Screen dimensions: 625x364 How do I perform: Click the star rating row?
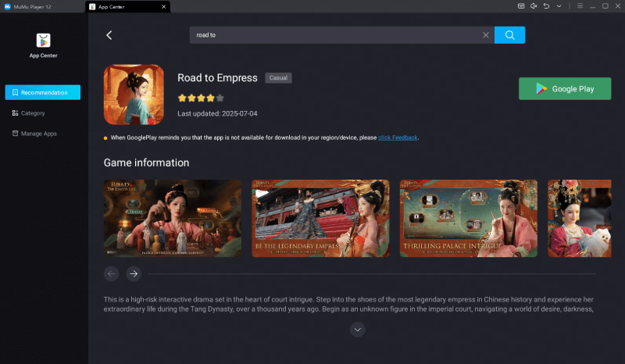click(x=201, y=98)
